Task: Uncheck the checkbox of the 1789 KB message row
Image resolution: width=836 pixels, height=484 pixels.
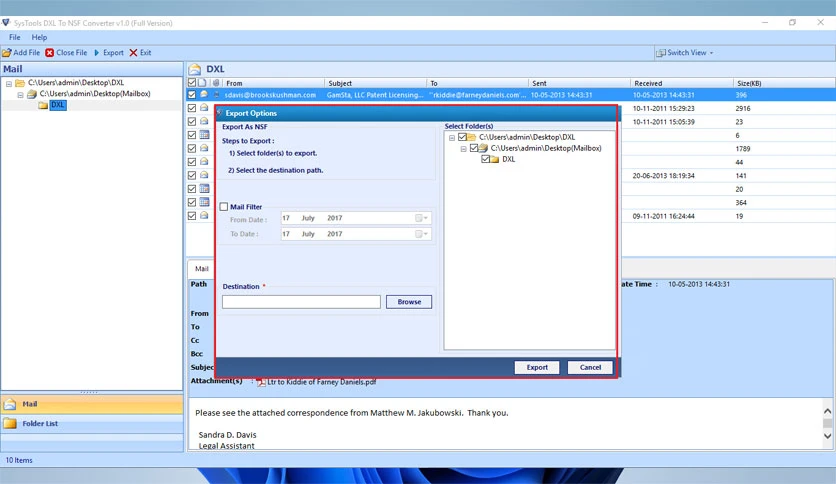Action: pyautogui.click(x=192, y=149)
